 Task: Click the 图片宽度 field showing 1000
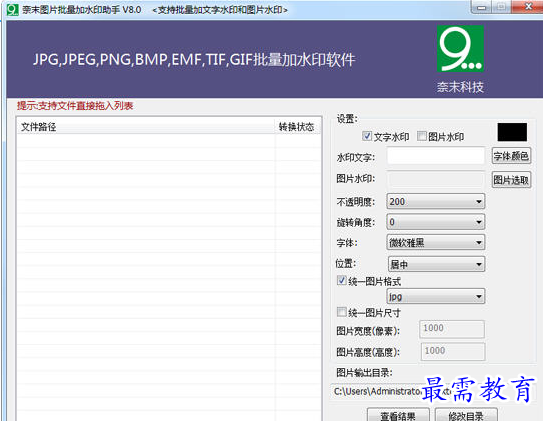[x=452, y=329]
